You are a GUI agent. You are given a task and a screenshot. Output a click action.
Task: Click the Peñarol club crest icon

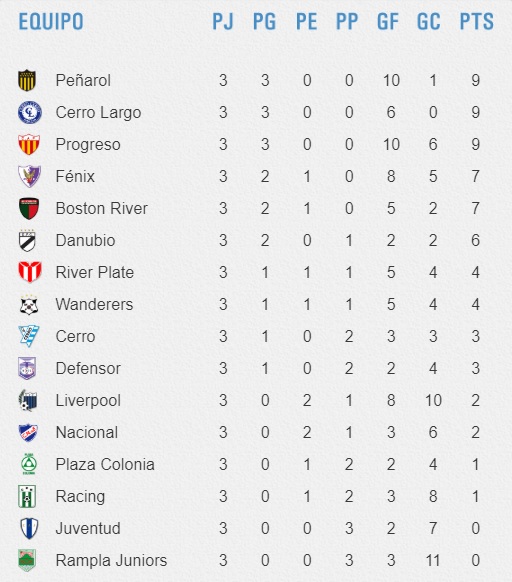click(27, 80)
